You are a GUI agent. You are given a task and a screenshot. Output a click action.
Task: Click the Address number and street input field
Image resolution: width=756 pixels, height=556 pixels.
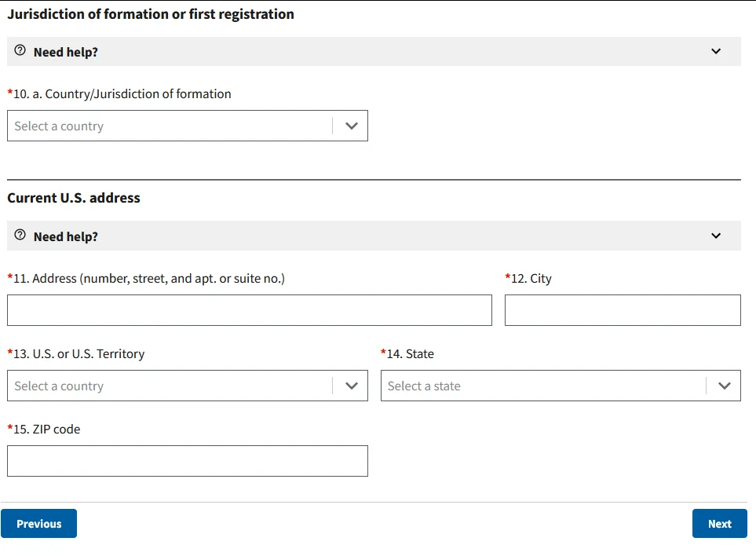250,310
